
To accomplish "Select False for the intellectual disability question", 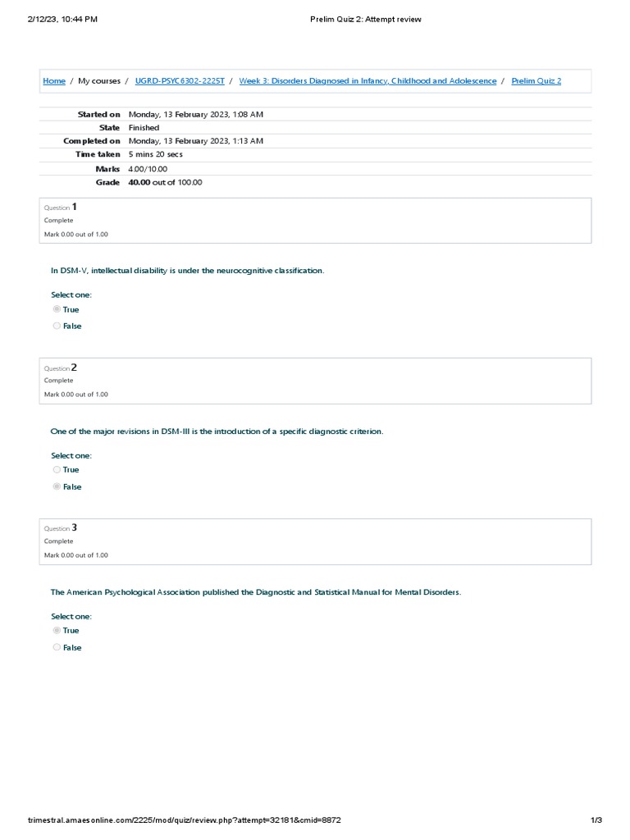I will click(x=57, y=326).
